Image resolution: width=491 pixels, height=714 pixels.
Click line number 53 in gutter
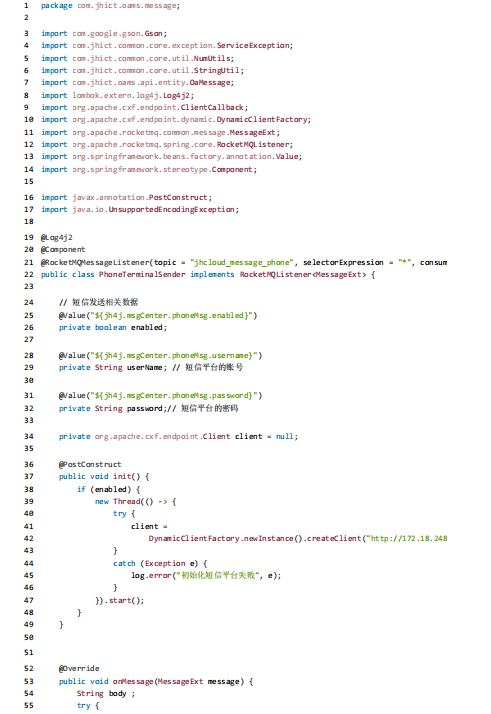(29, 682)
